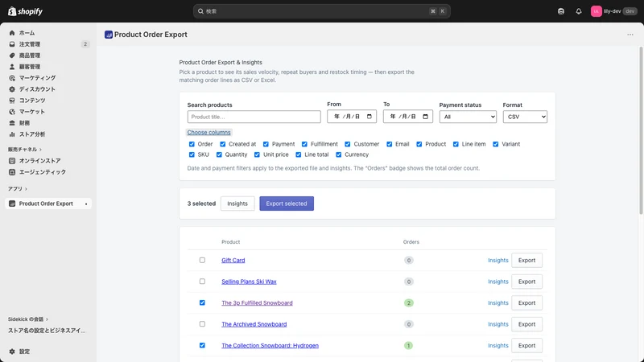Image resolution: width=644 pixels, height=362 pixels.
Task: Open the Home icon in sidebar
Action: 12,33
